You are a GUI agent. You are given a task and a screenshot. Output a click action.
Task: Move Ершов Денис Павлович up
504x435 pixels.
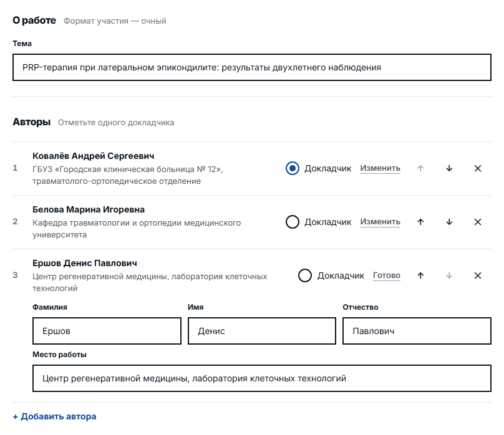click(420, 275)
